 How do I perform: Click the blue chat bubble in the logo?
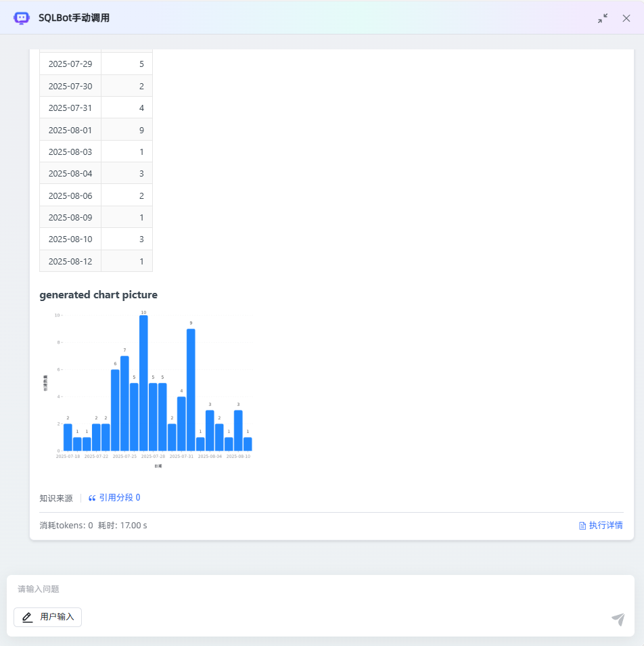[x=21, y=18]
